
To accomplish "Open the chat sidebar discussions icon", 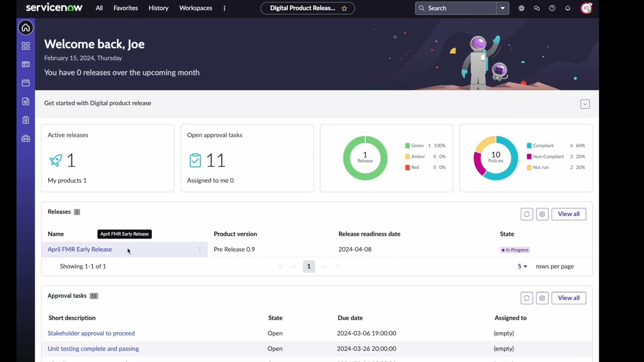I will [x=537, y=8].
